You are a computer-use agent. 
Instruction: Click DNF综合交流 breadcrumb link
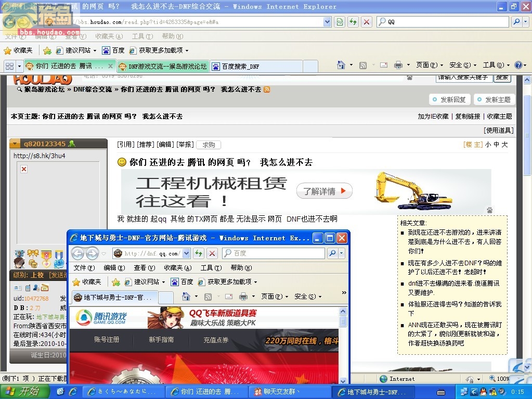coord(93,89)
